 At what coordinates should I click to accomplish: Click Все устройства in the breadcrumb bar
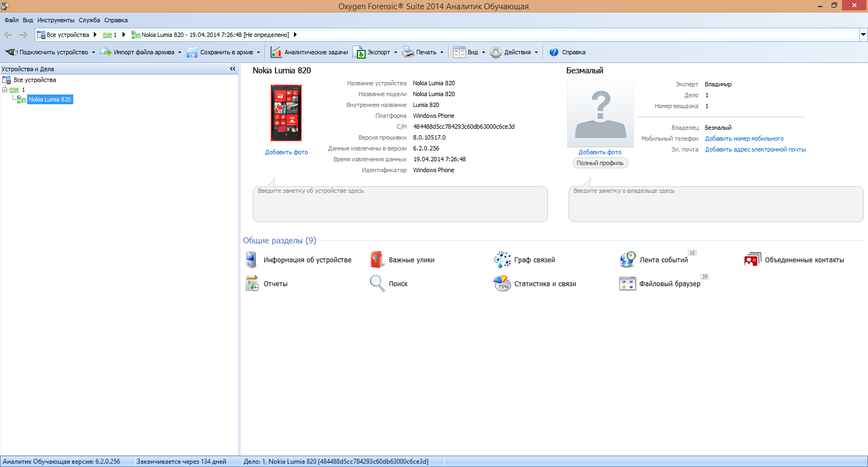point(68,35)
